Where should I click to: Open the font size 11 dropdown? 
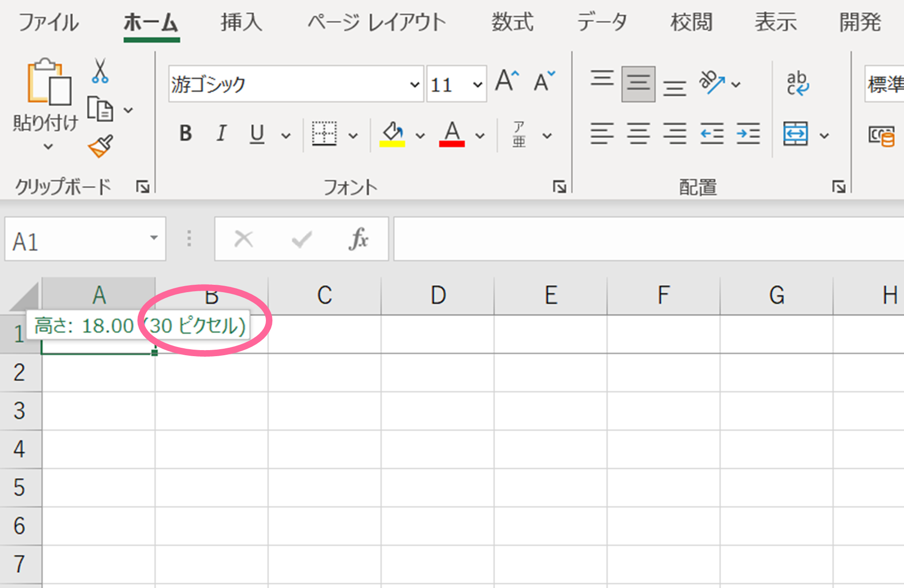tap(477, 84)
